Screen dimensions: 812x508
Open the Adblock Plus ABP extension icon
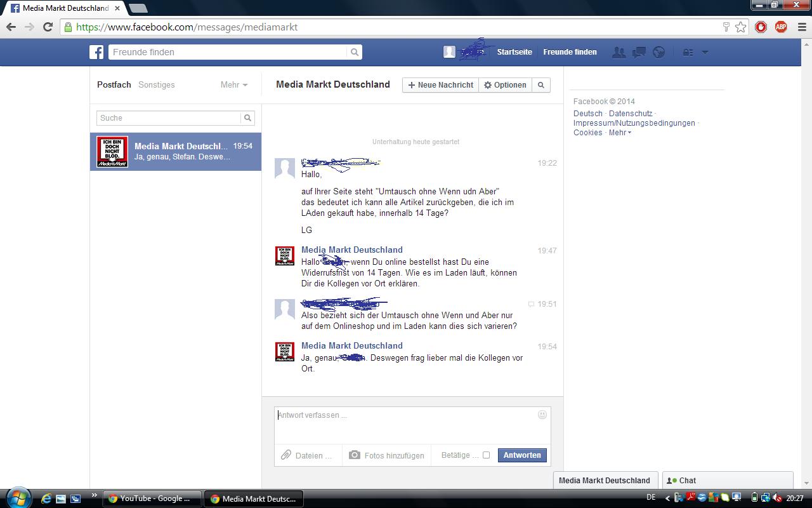(x=781, y=27)
